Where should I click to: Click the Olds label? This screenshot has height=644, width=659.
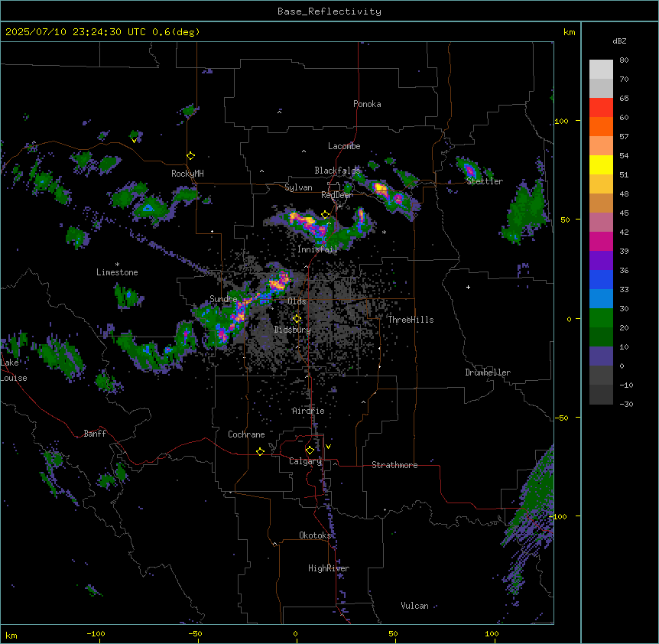(x=297, y=301)
